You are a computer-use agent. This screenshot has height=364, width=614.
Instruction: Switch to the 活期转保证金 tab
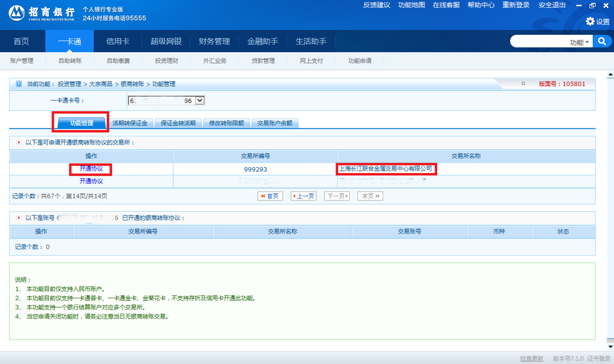pyautogui.click(x=130, y=123)
